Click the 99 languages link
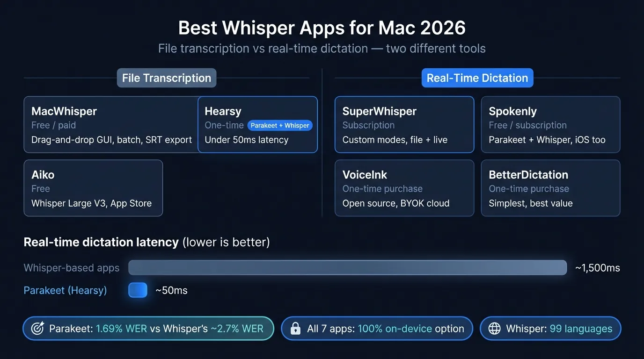Viewport: 644px width, 359px height. pyautogui.click(x=581, y=328)
